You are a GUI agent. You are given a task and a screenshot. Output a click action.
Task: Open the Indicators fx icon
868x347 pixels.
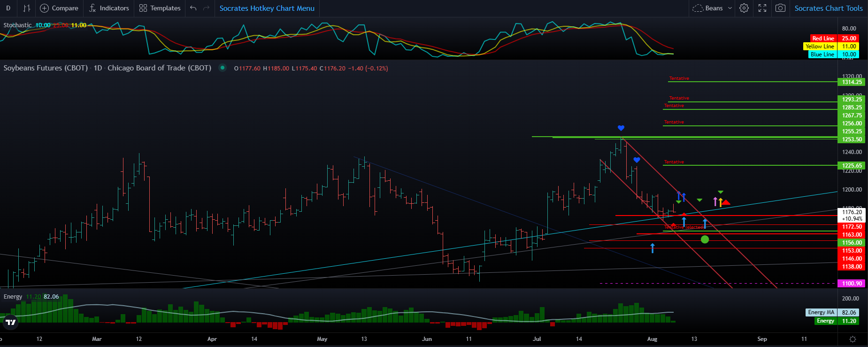tap(92, 8)
